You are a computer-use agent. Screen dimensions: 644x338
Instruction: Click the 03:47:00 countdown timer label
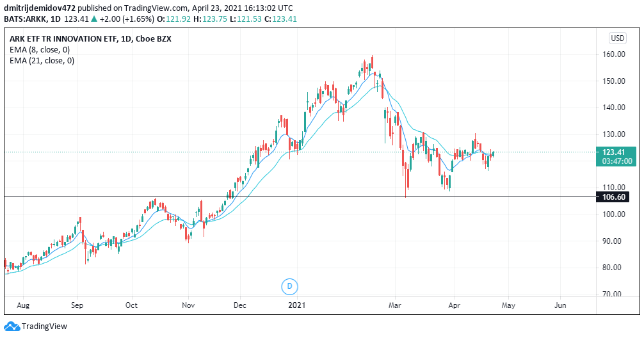[616, 161]
